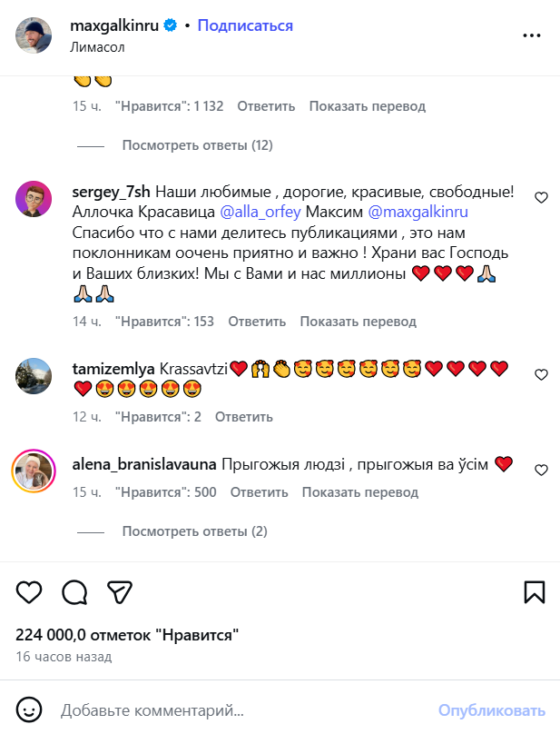Like sergey_7sh's comment with the small heart

click(x=541, y=197)
